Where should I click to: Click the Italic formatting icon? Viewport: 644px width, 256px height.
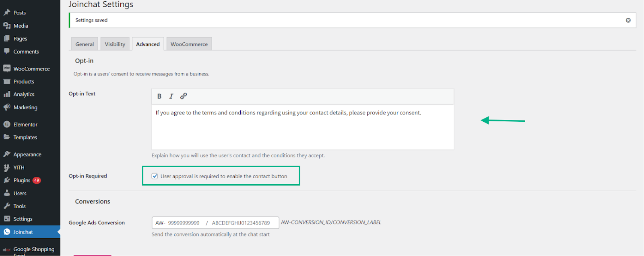[x=171, y=96]
